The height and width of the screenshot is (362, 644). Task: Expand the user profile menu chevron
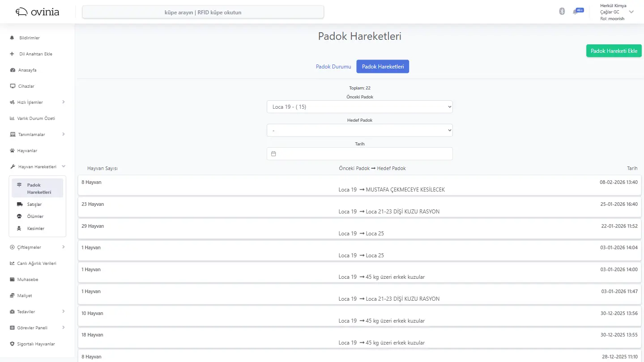click(631, 12)
